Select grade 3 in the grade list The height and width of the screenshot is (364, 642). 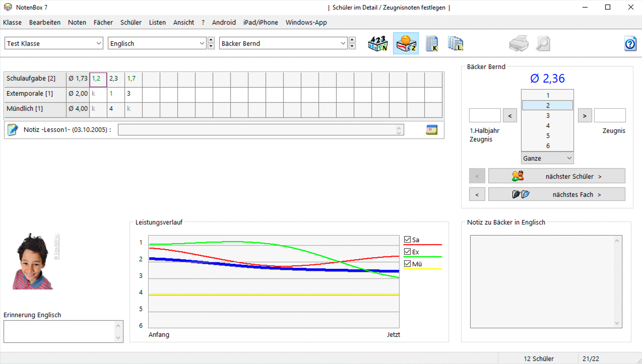coord(548,116)
